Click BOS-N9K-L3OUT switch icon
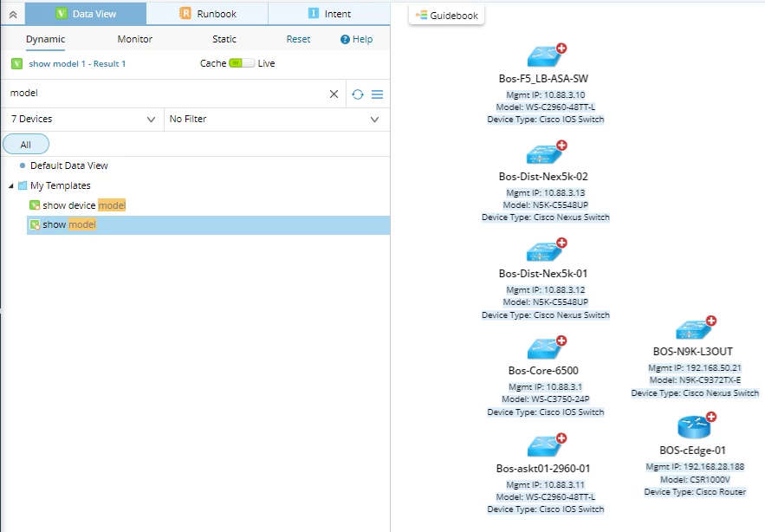This screenshot has height=532, width=765. tap(693, 330)
